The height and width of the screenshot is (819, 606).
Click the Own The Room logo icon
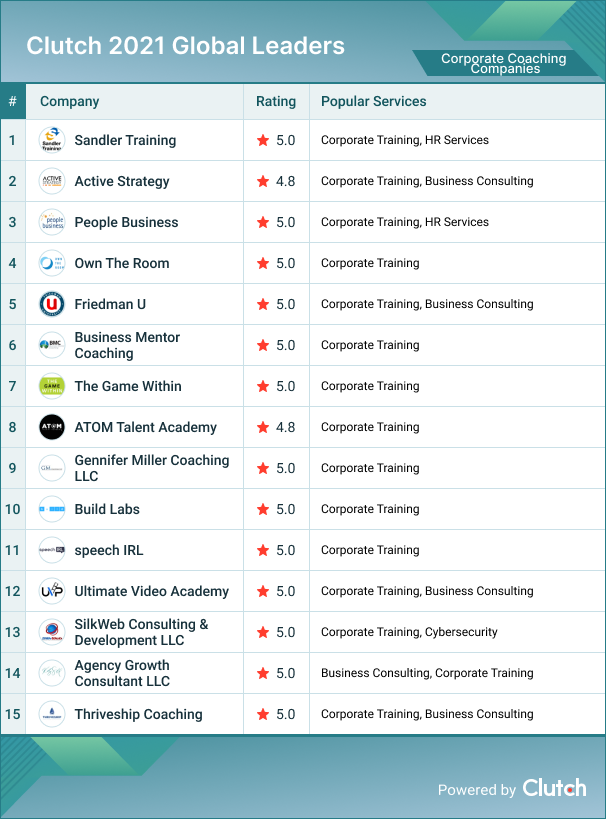(x=52, y=263)
